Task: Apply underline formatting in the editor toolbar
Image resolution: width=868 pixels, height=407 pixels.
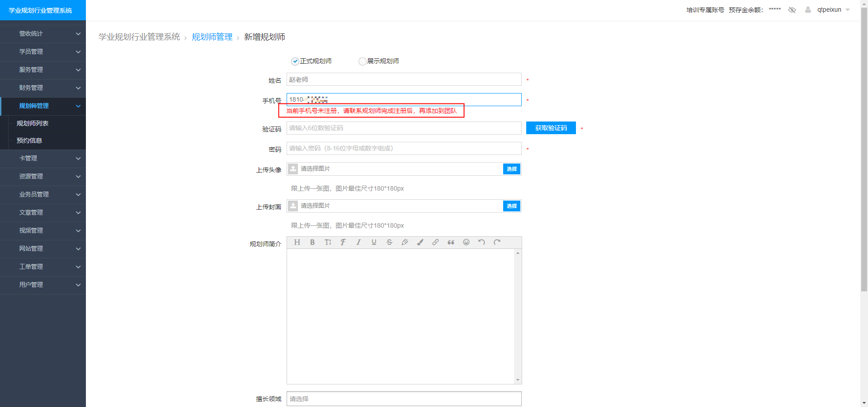Action: tap(374, 242)
